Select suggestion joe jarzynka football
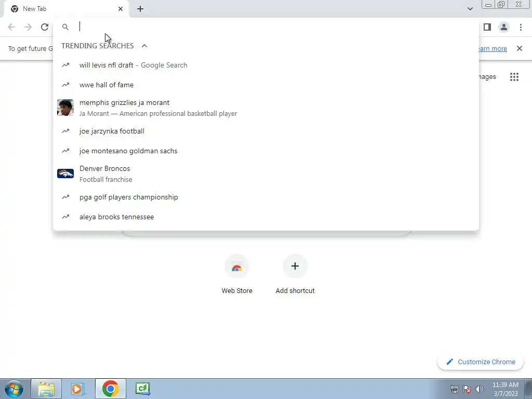The width and height of the screenshot is (532, 399). click(x=266, y=131)
